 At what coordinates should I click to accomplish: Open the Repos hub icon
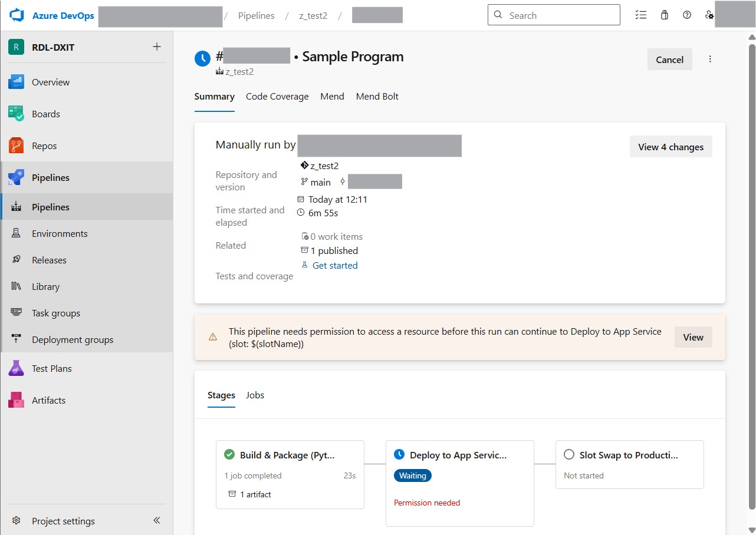point(16,146)
